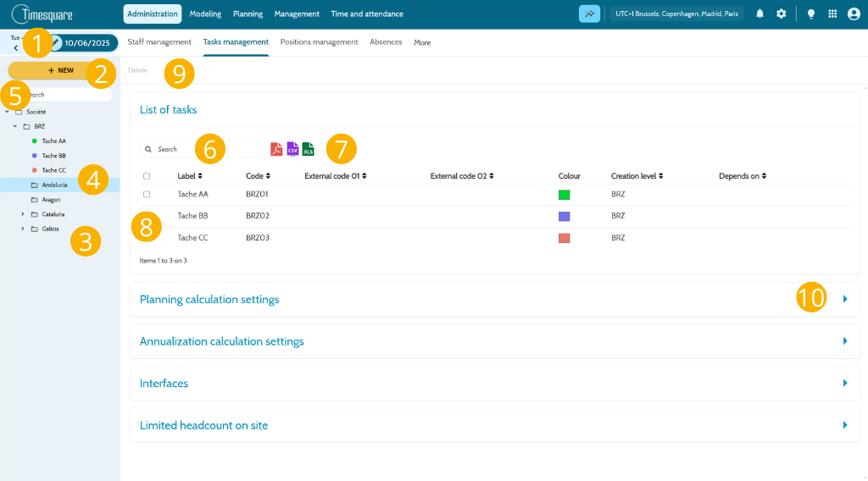Click the task list Search field
868x481 pixels.
tap(200, 149)
